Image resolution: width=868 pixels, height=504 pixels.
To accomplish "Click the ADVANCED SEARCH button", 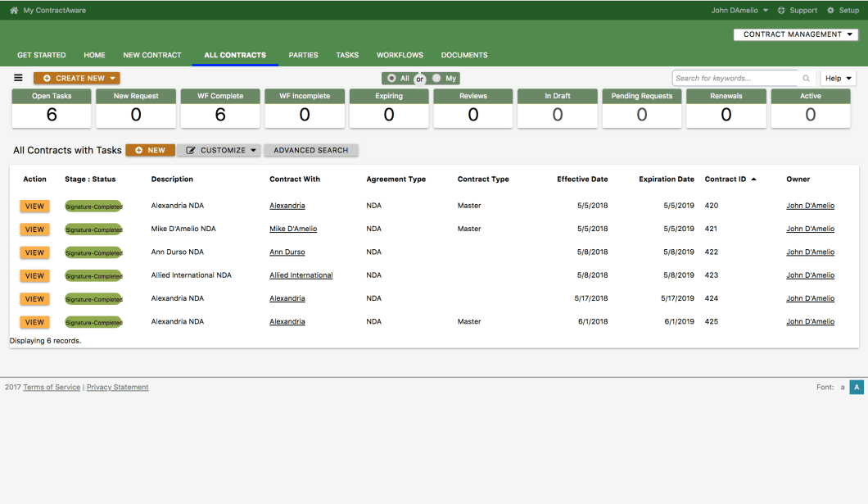I will [x=311, y=150].
